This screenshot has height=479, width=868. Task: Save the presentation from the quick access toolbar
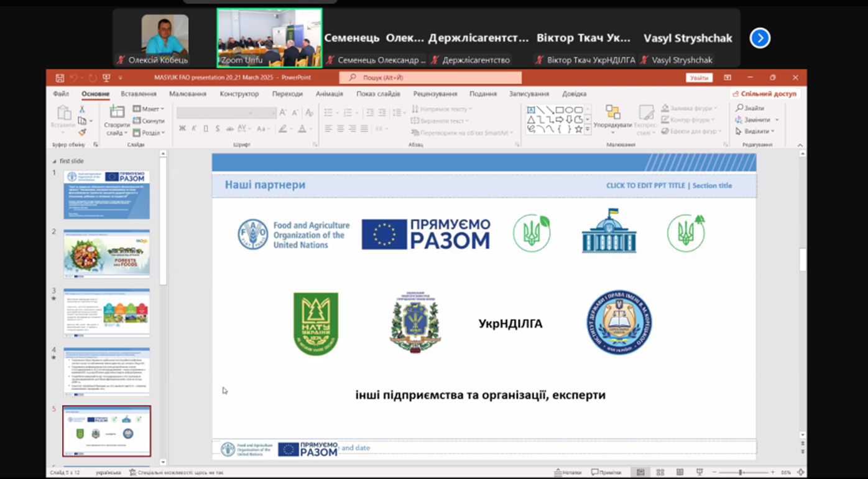point(60,78)
